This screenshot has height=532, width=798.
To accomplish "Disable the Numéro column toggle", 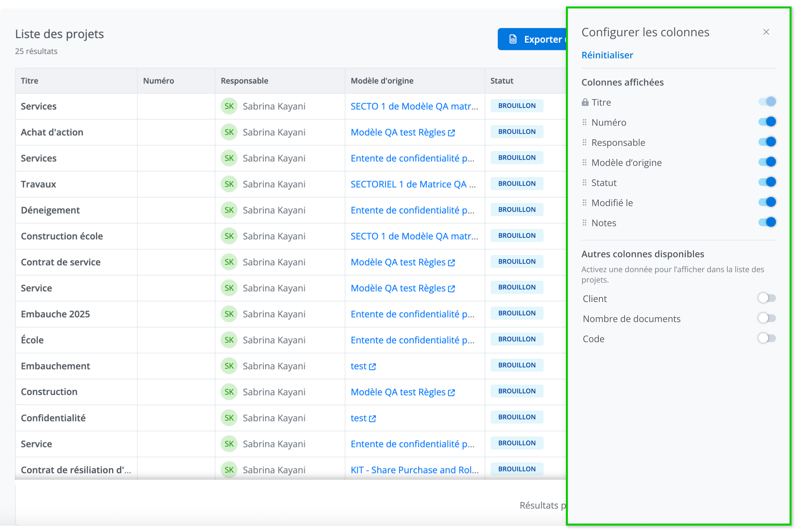I will pyautogui.click(x=767, y=122).
